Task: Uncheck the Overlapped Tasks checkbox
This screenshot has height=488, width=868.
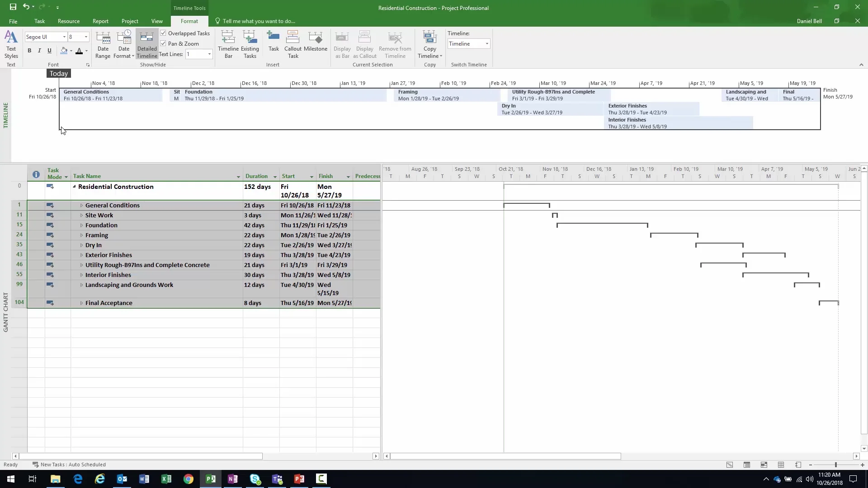Action: [x=163, y=33]
